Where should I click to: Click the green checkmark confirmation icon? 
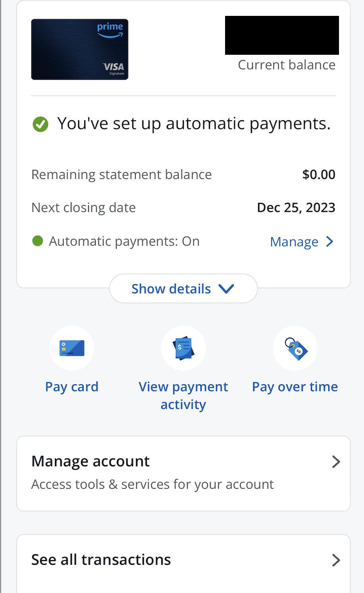(x=40, y=124)
